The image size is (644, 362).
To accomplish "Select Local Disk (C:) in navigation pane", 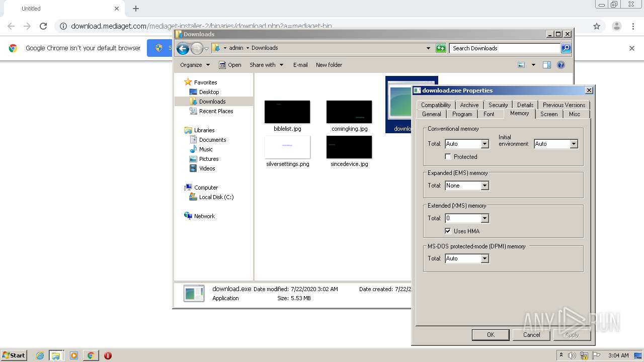I will coord(216,197).
